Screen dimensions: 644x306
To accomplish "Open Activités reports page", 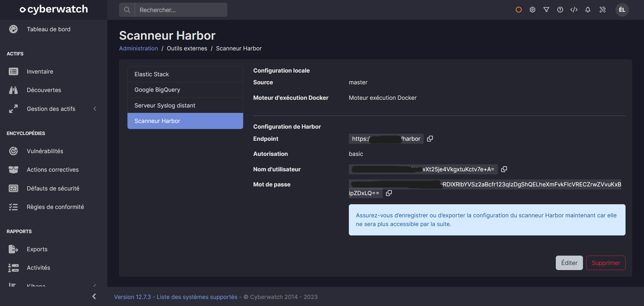I will 38,268.
